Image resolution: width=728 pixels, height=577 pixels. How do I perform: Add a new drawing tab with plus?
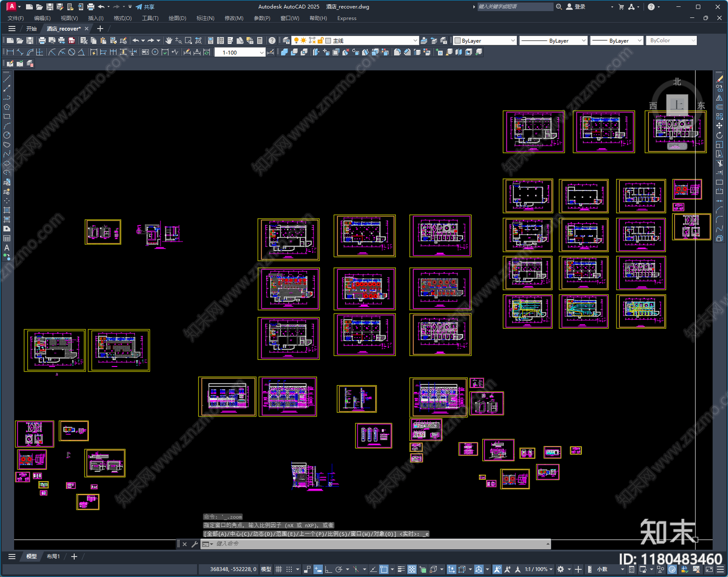coord(100,29)
